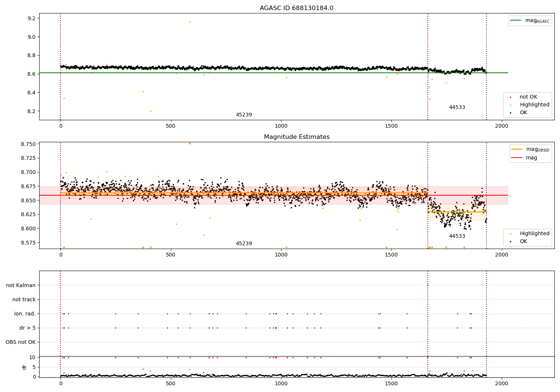Click 'Highlighted' legend entry in top plot

[535, 105]
